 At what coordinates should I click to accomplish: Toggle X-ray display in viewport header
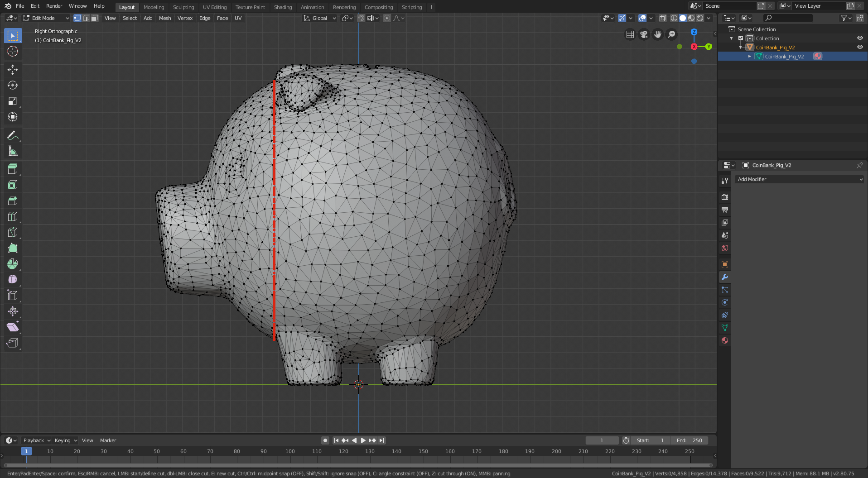click(662, 18)
